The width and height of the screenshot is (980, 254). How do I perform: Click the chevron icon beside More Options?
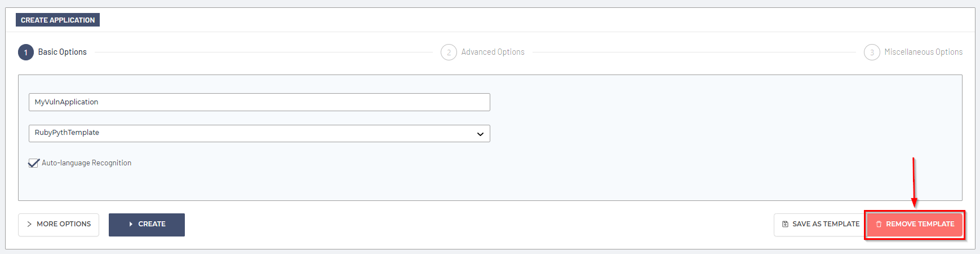point(29,224)
